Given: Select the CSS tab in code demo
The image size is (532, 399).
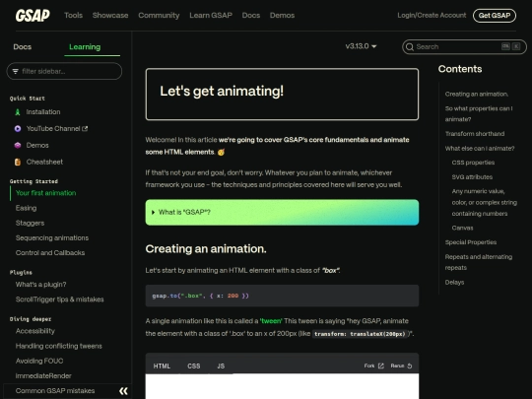Looking at the screenshot, I should (194, 366).
